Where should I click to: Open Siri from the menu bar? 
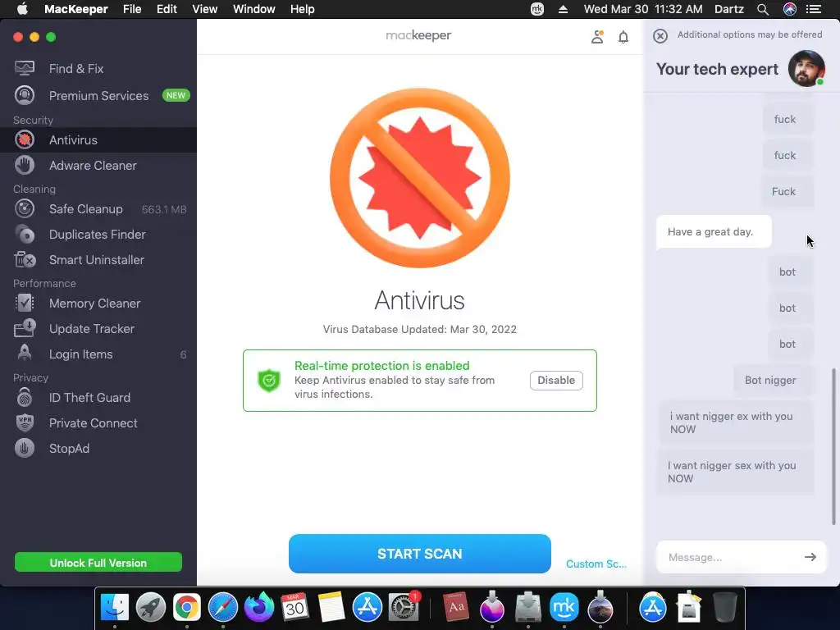(790, 9)
